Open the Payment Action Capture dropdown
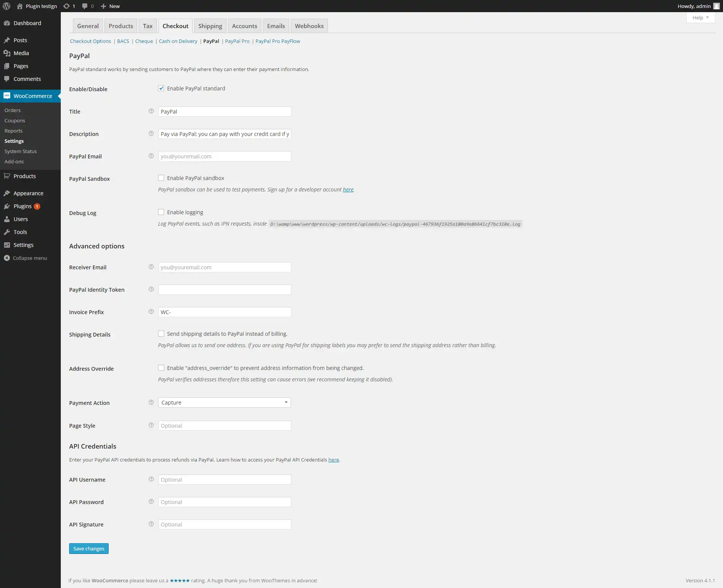Screen dimensions: 723x588 225,403
